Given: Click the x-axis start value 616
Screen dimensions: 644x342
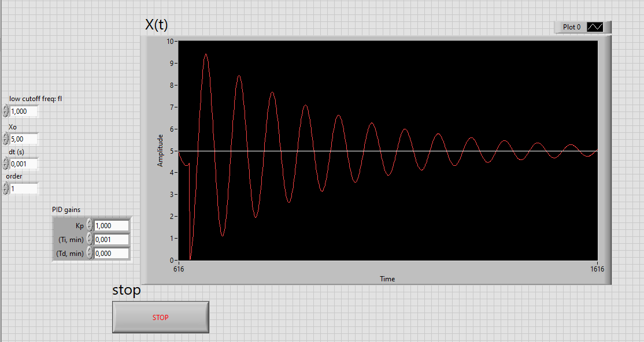Looking at the screenshot, I should click(179, 269).
